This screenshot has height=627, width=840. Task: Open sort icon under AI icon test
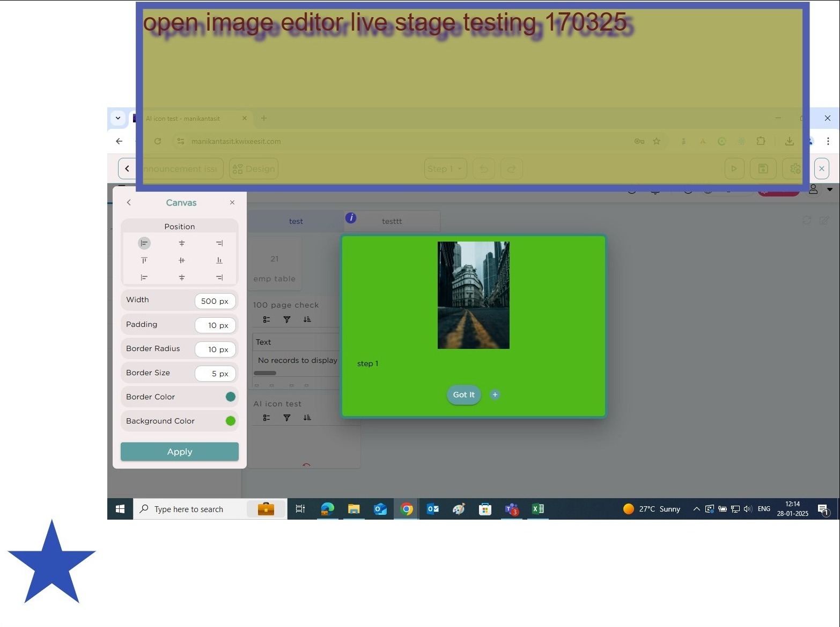point(307,418)
